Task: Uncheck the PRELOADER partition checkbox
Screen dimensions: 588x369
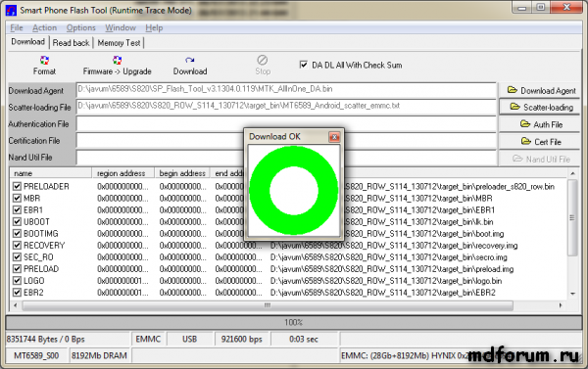Action: click(17, 186)
